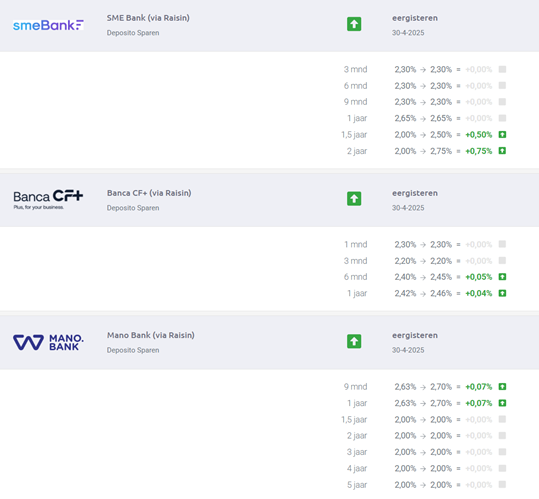Open the Mano Bank (via Raisin) link
This screenshot has height=499, width=539.
151,335
